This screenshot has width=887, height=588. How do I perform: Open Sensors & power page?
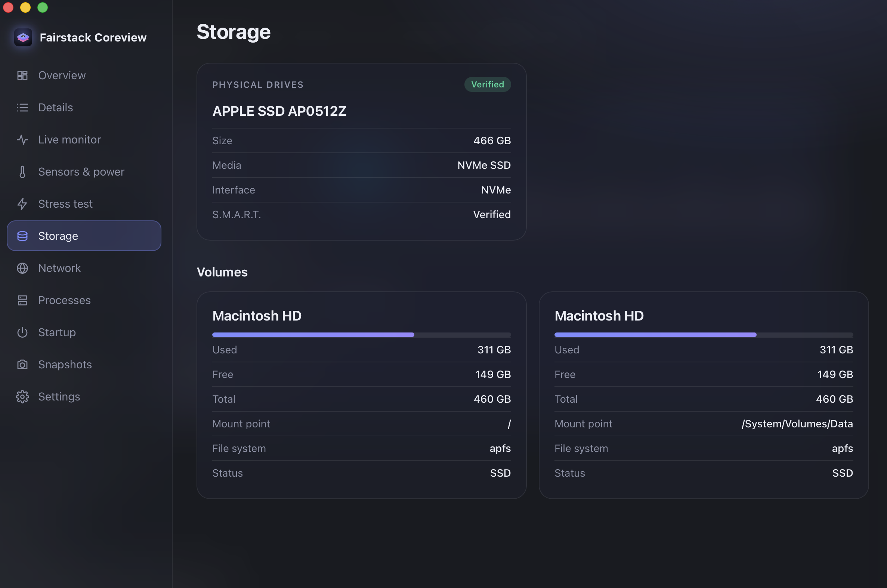point(84,172)
